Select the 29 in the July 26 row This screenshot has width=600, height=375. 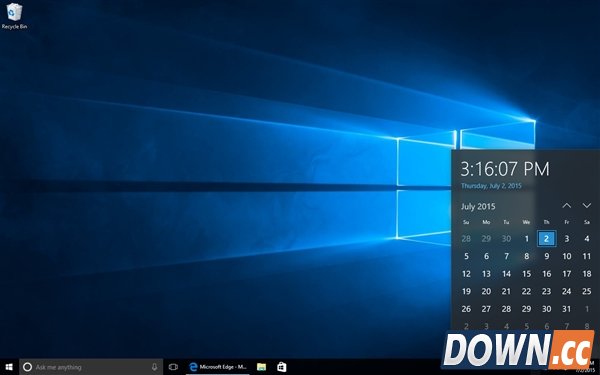point(527,309)
